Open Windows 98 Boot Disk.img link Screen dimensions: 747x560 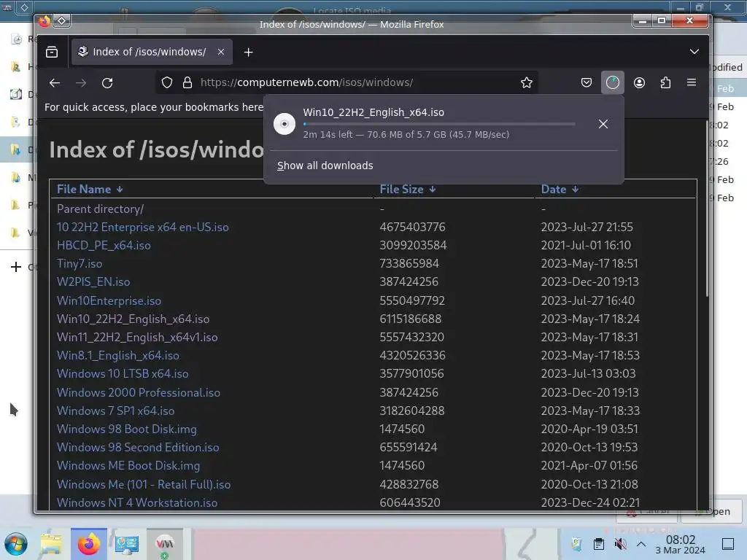click(x=127, y=429)
